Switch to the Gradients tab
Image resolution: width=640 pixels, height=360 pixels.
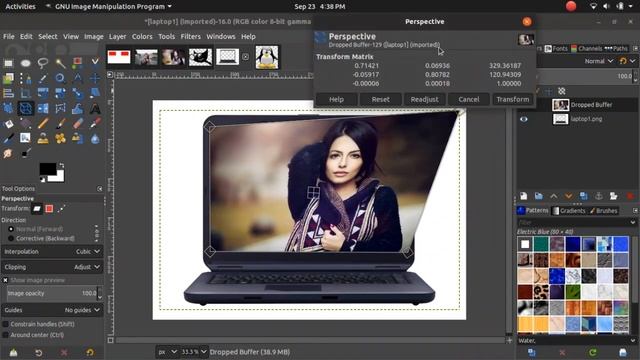coord(569,211)
